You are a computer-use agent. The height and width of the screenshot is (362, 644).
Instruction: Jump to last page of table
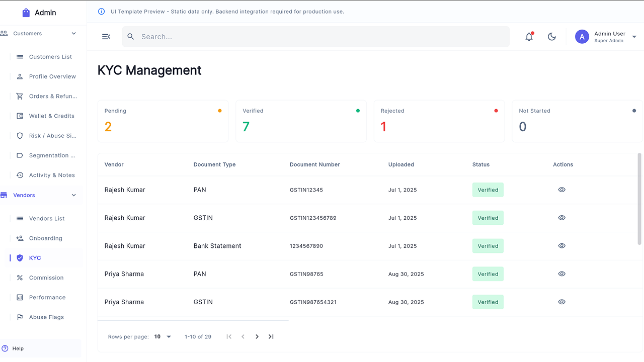pos(271,337)
